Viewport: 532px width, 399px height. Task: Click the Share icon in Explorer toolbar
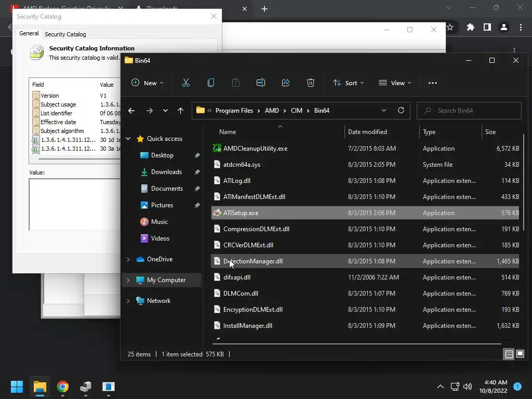click(x=286, y=83)
